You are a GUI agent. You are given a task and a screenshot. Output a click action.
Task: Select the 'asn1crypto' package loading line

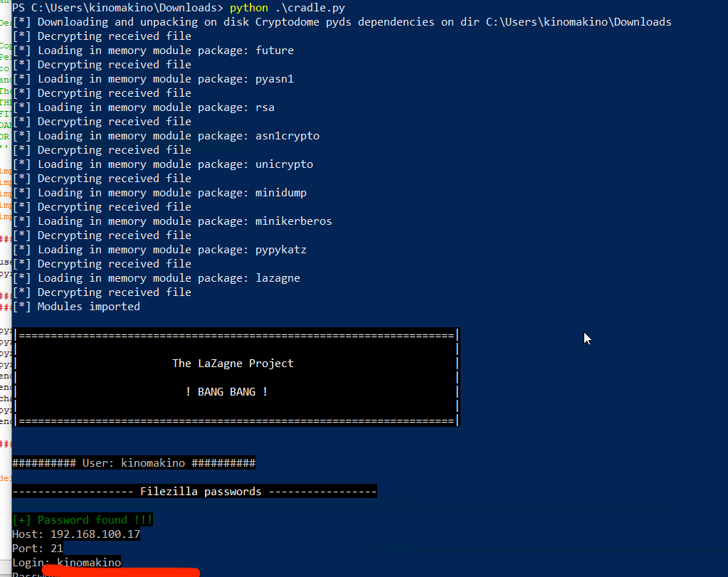click(x=166, y=136)
